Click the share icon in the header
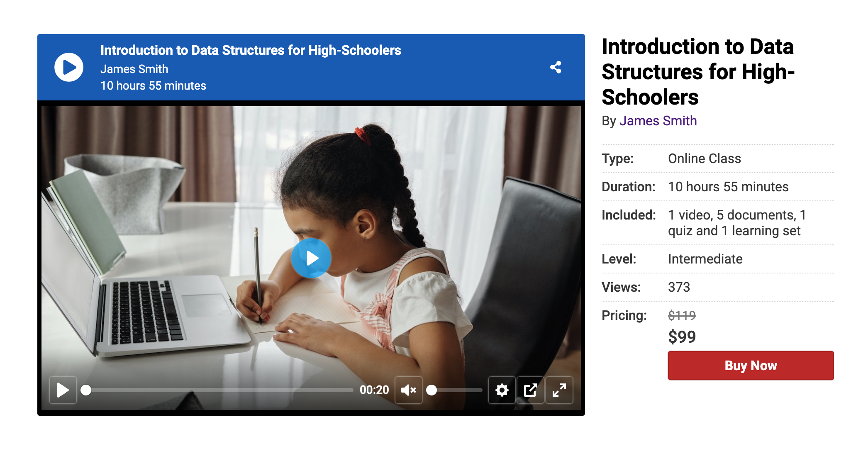The height and width of the screenshot is (449, 868). tap(556, 67)
